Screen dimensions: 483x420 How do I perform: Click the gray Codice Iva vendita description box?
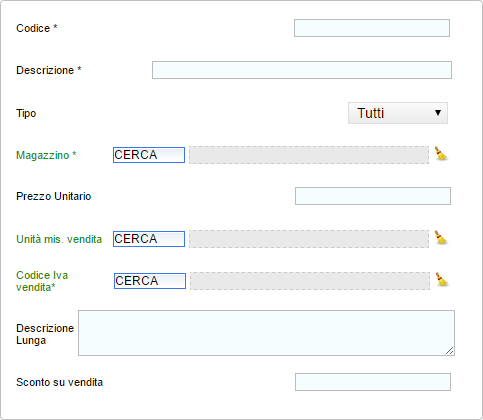310,281
